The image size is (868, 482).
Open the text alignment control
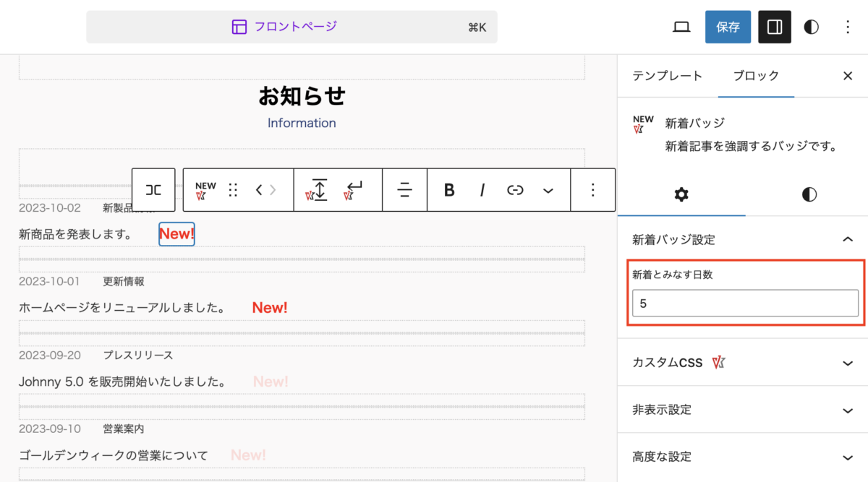(404, 190)
